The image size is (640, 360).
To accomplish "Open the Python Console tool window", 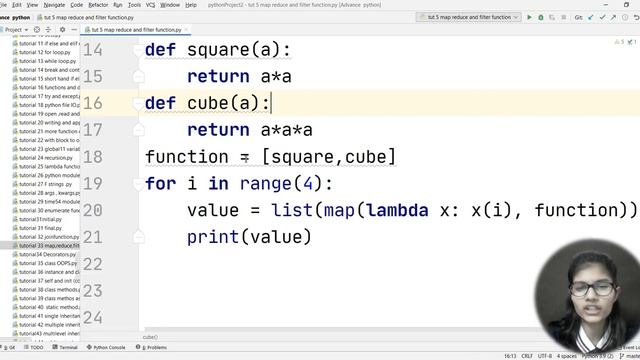I will (x=106, y=347).
